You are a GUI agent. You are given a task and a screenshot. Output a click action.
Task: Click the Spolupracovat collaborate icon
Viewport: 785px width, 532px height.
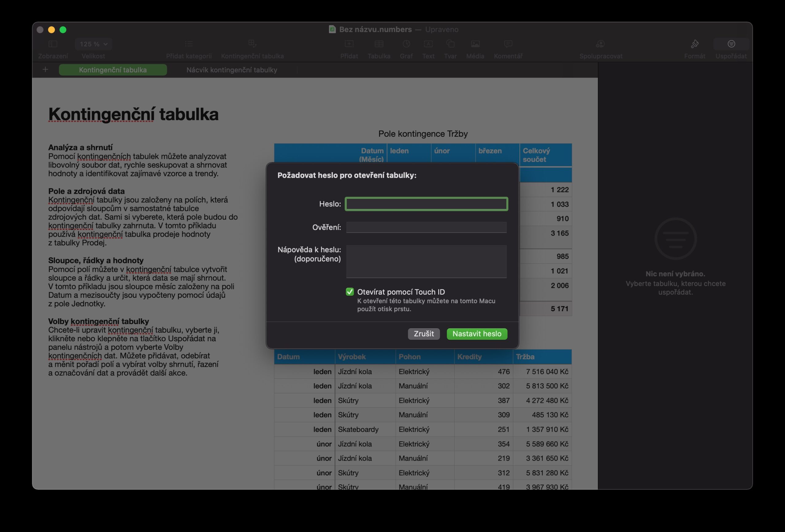[x=600, y=44]
